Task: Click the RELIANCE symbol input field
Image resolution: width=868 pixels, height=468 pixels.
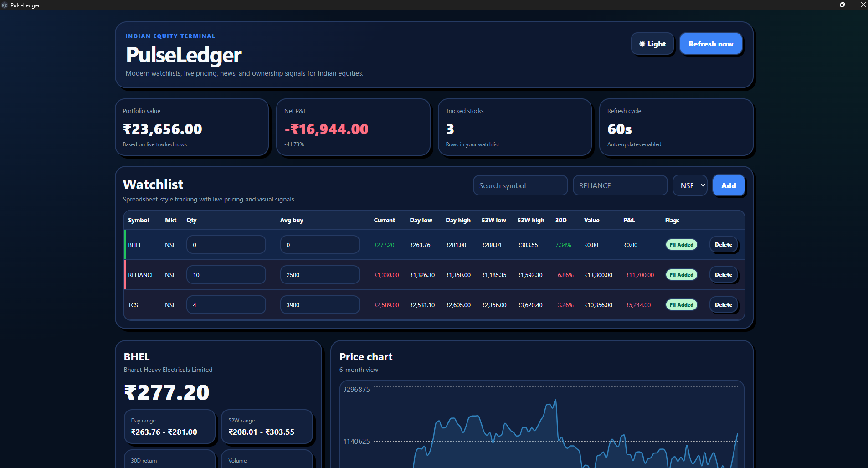Action: pyautogui.click(x=620, y=185)
